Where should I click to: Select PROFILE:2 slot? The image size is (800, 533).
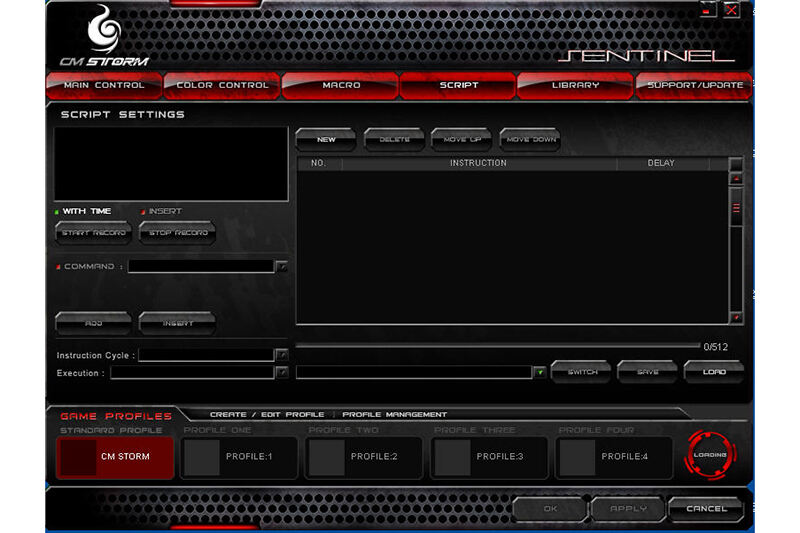point(364,457)
